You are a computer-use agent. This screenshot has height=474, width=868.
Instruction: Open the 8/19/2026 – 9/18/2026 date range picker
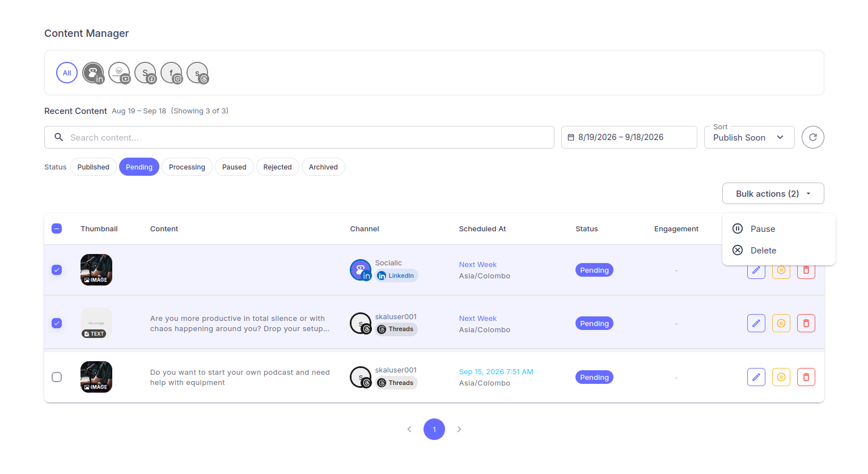pyautogui.click(x=629, y=137)
